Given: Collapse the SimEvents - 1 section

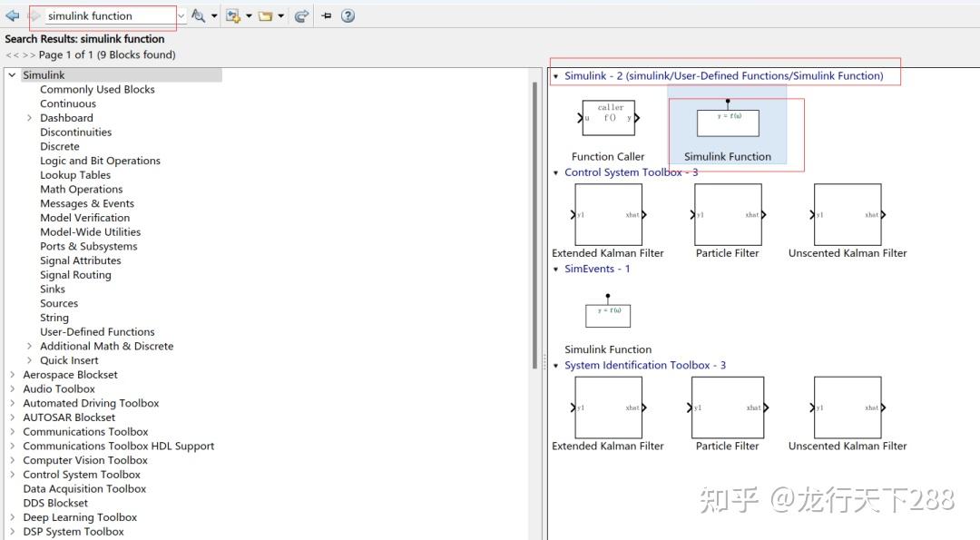Looking at the screenshot, I should 555,270.
